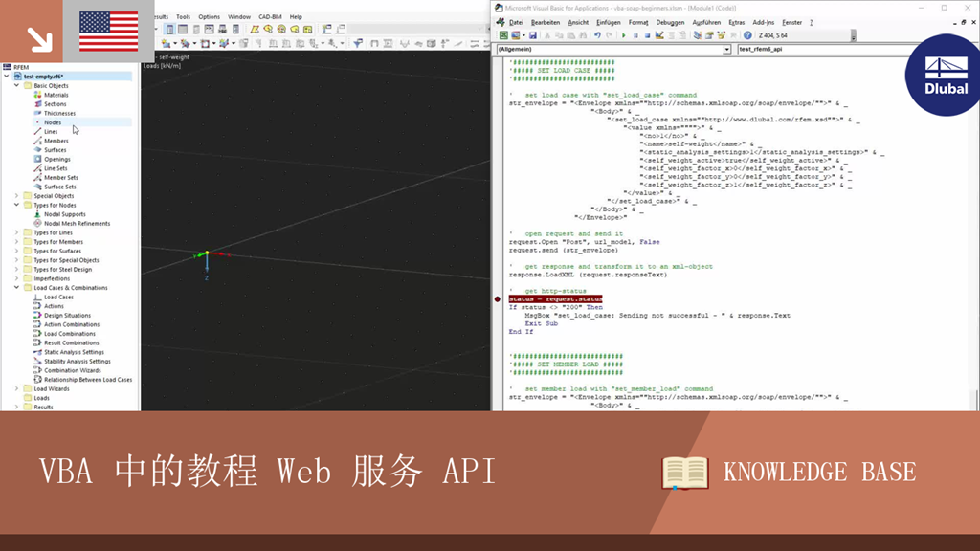Click the highlighted status = request.status line
This screenshot has height=551, width=980.
click(555, 299)
